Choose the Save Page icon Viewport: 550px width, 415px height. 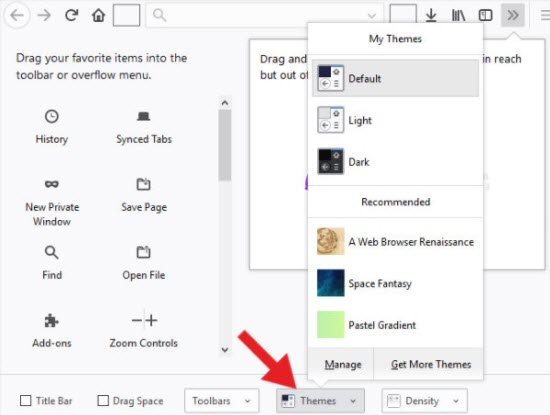click(x=143, y=184)
